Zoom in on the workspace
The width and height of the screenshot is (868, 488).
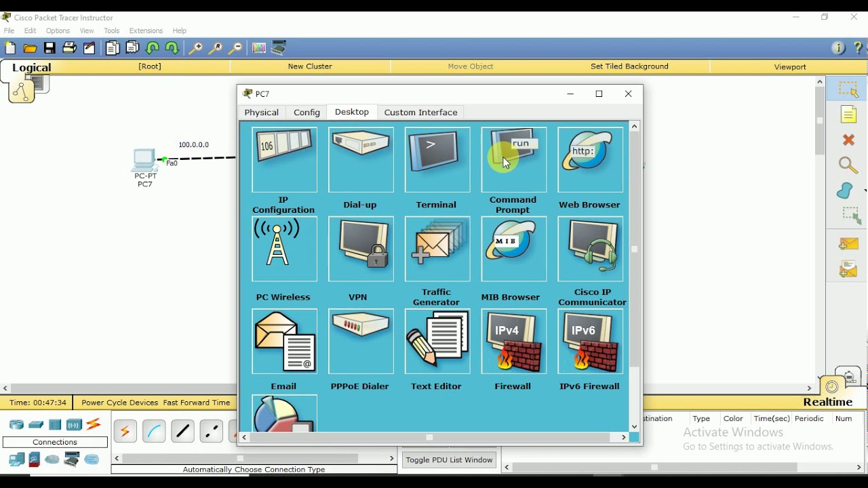(x=195, y=48)
